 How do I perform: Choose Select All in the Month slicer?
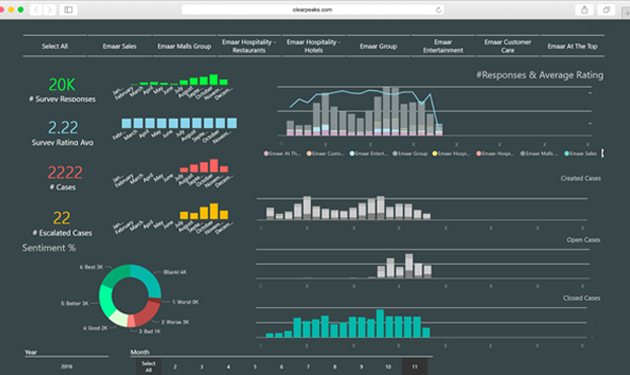[148, 367]
